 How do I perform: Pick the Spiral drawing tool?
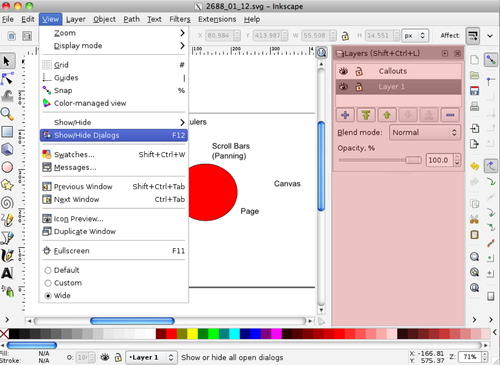pos(7,203)
